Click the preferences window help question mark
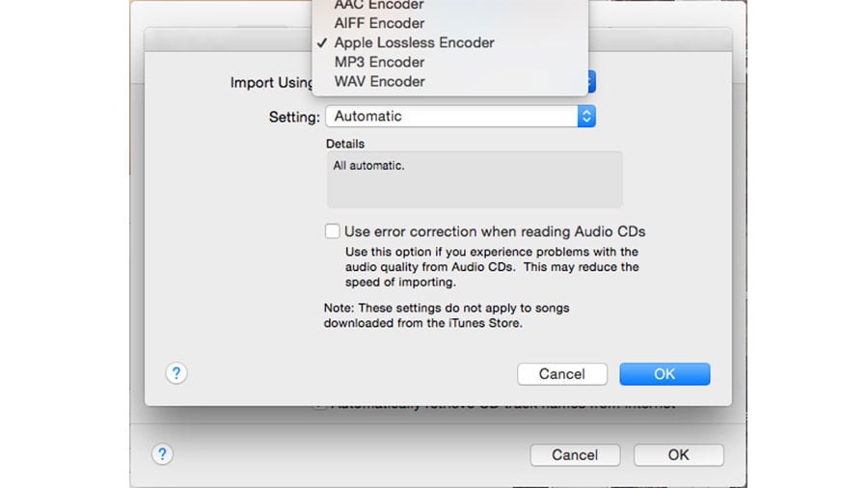868x488 pixels. click(162, 455)
